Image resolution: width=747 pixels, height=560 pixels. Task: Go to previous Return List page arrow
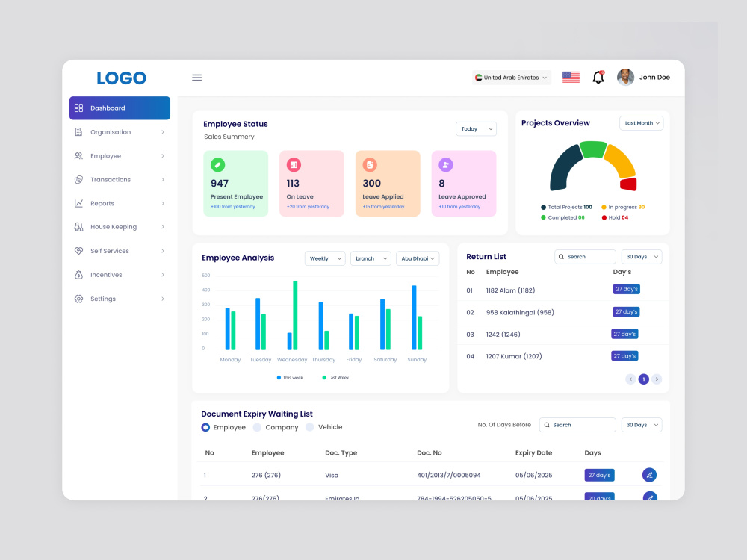(630, 379)
